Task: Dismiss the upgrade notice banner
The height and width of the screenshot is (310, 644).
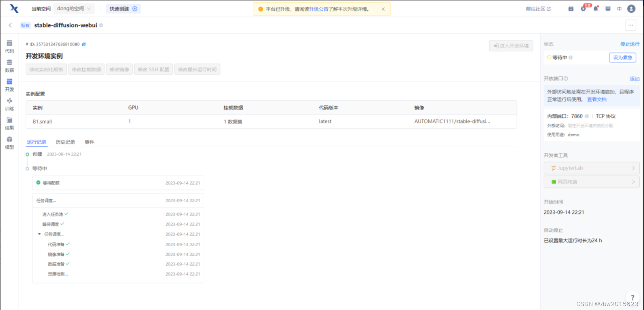Action: (383, 9)
